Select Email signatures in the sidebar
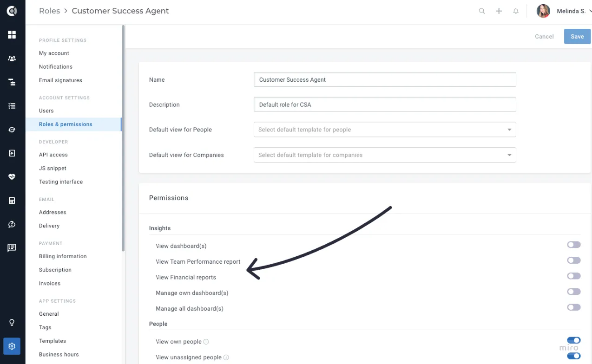592x364 pixels. click(x=60, y=80)
